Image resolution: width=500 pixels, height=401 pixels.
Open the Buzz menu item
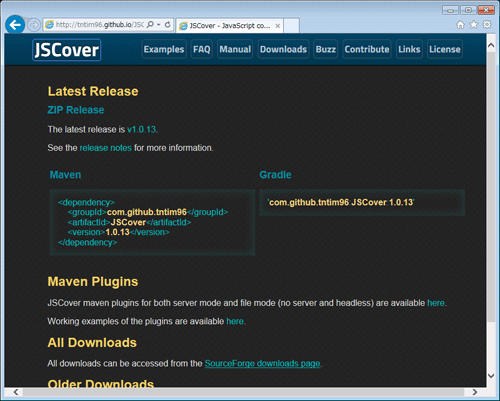click(x=326, y=49)
